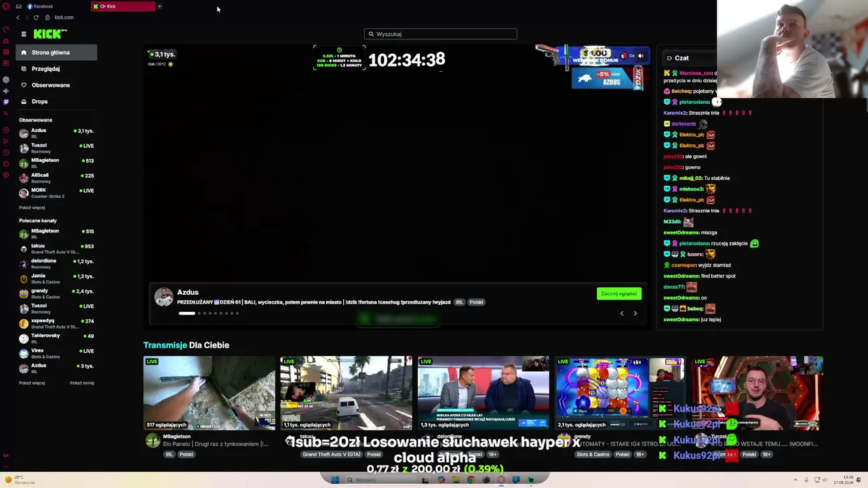Open MORK Counter-Strike 2 channel
The width and height of the screenshot is (868, 488).
click(57, 192)
